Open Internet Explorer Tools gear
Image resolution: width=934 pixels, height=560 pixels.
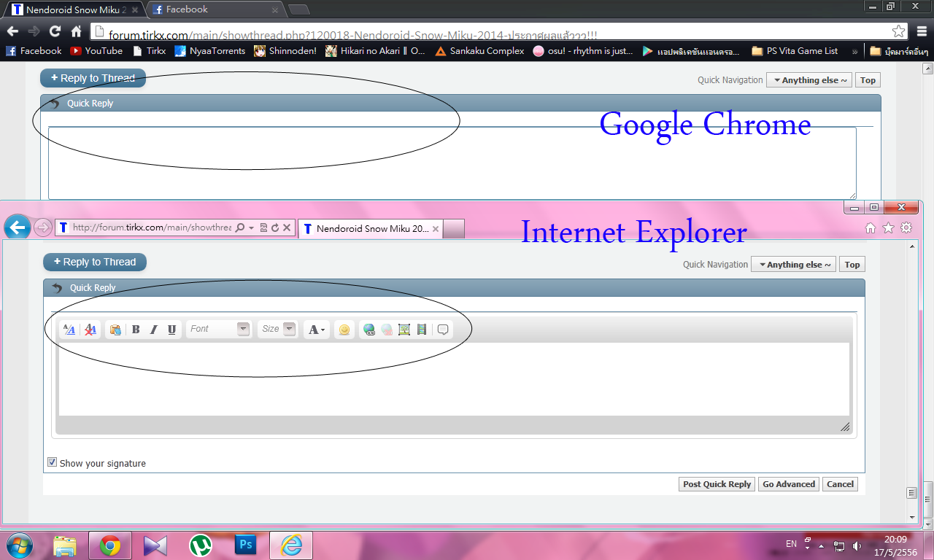(x=906, y=227)
